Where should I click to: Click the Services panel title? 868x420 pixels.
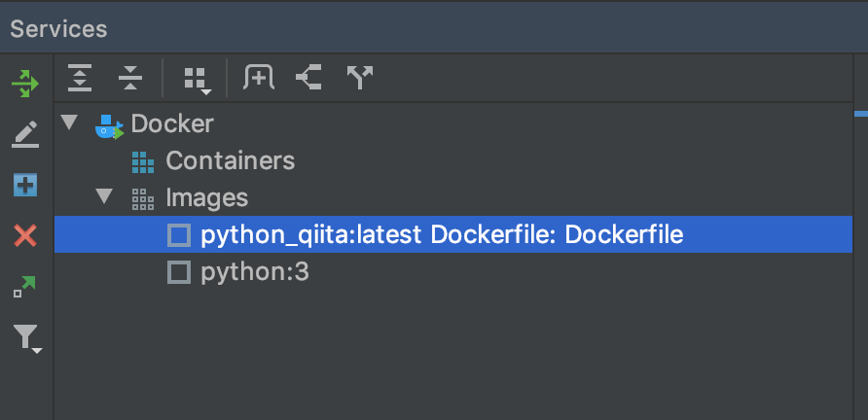pyautogui.click(x=58, y=29)
